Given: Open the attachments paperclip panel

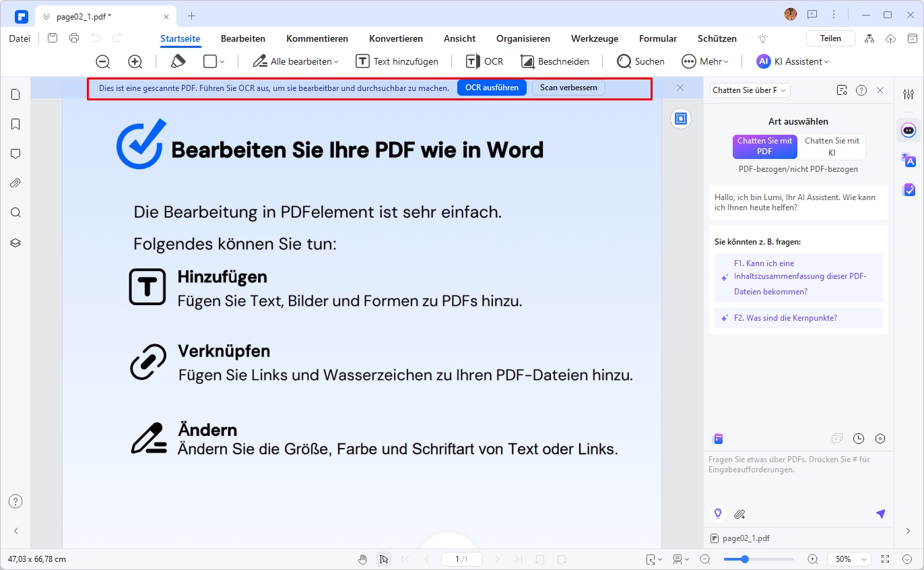Looking at the screenshot, I should coord(15,183).
